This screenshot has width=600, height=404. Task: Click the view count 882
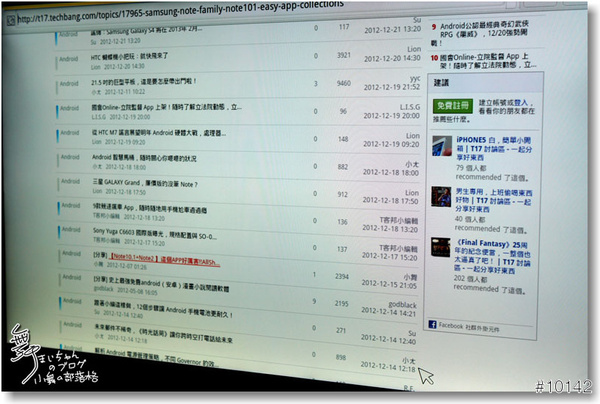pyautogui.click(x=343, y=167)
